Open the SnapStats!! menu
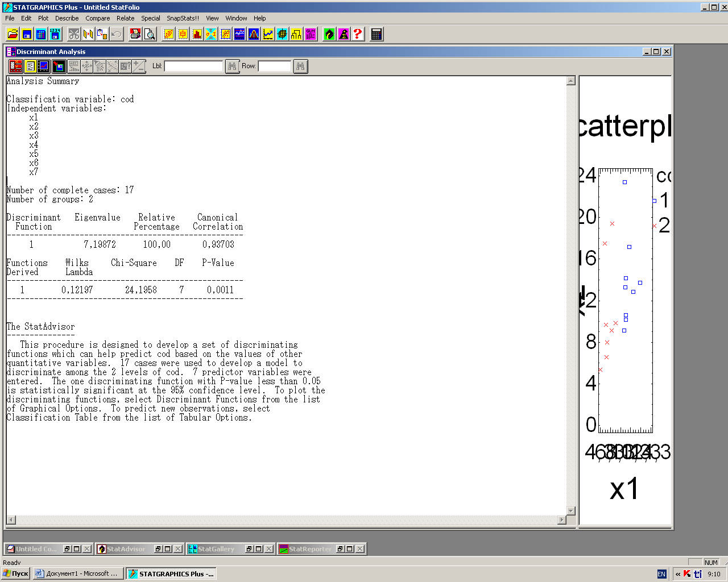The height and width of the screenshot is (582, 728). (183, 18)
